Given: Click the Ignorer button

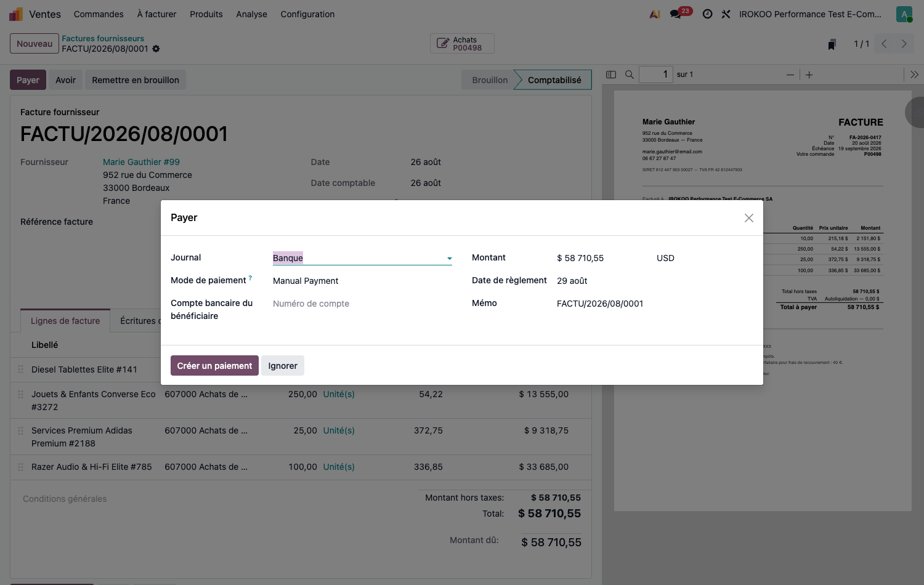Looking at the screenshot, I should [x=283, y=366].
